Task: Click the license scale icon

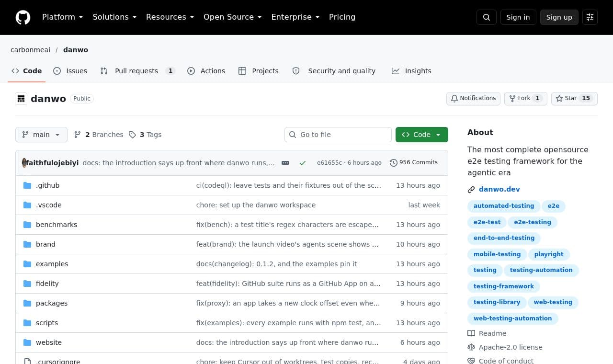Action: coord(471,347)
